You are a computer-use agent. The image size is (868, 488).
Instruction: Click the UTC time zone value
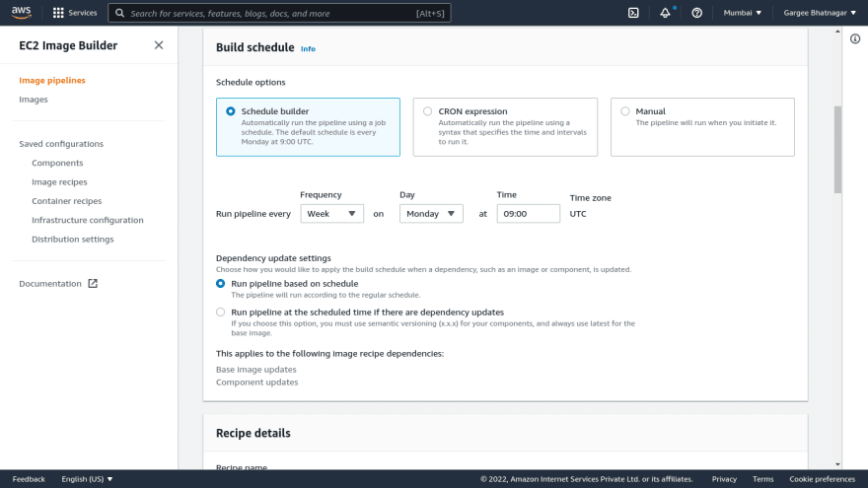[578, 214]
